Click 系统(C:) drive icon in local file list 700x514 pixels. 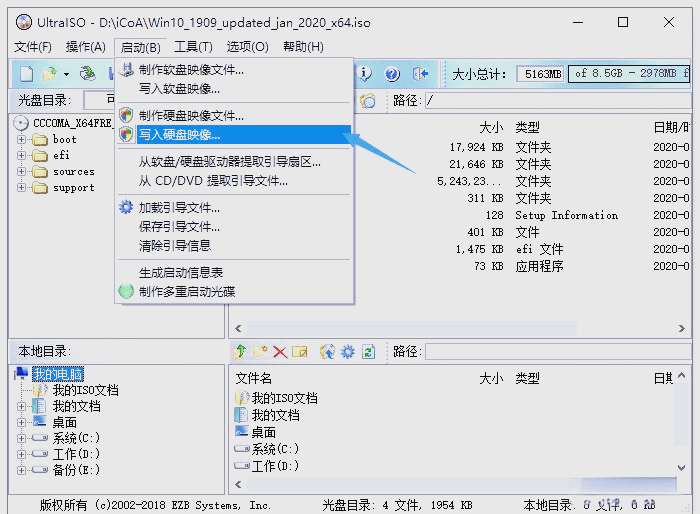point(242,448)
